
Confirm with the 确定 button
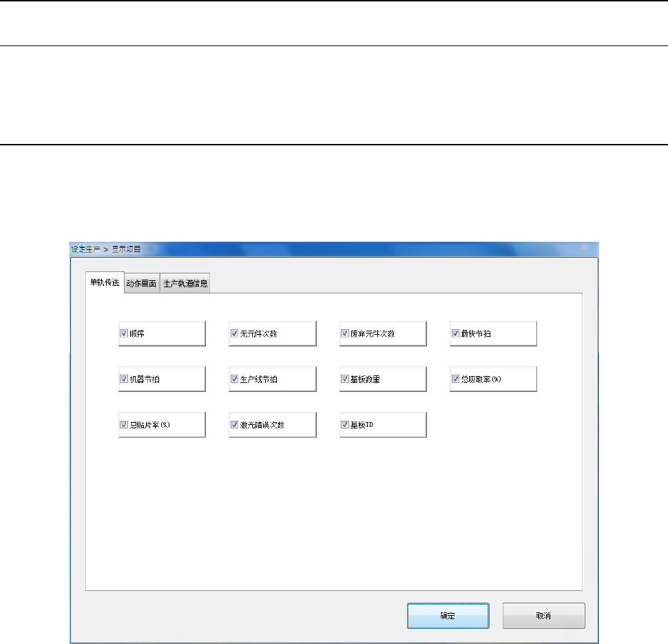click(448, 616)
